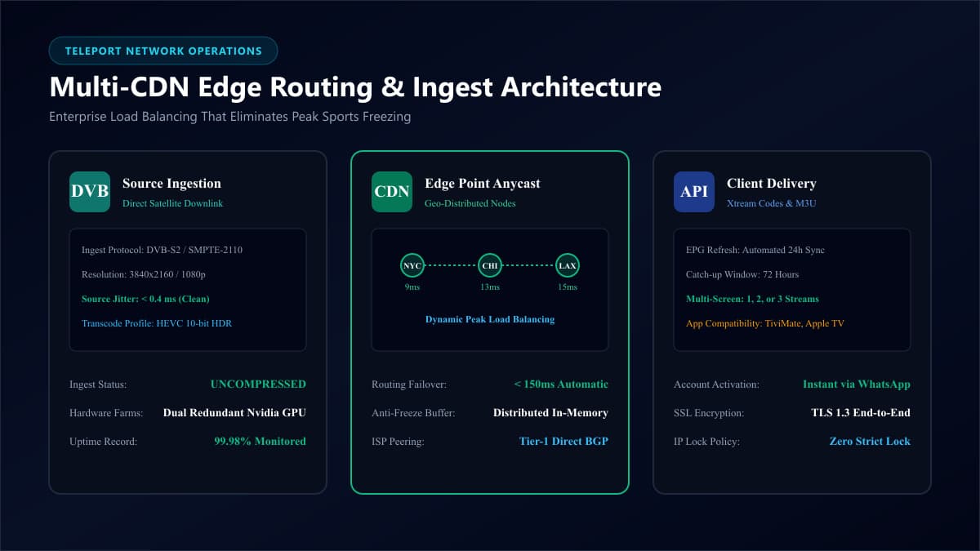Click the 13ms latency label
The height and width of the screenshot is (551, 980).
490,287
